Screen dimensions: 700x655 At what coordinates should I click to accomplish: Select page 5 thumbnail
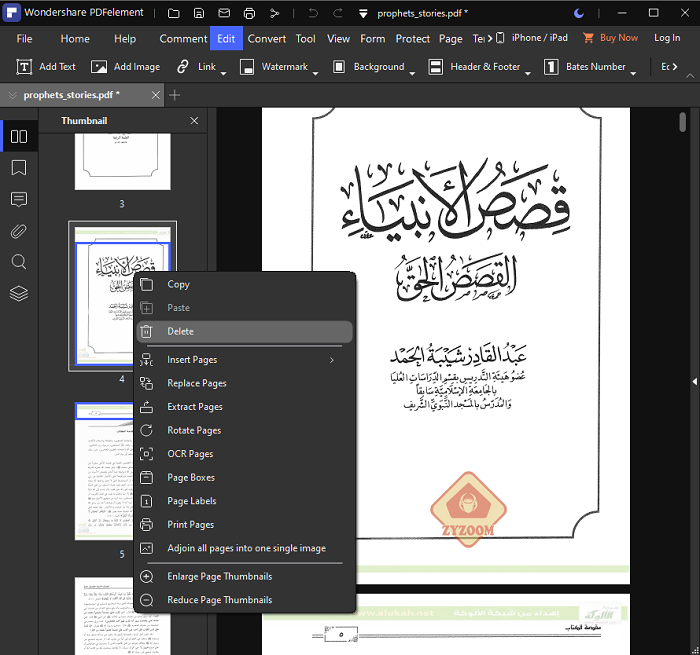(104, 471)
